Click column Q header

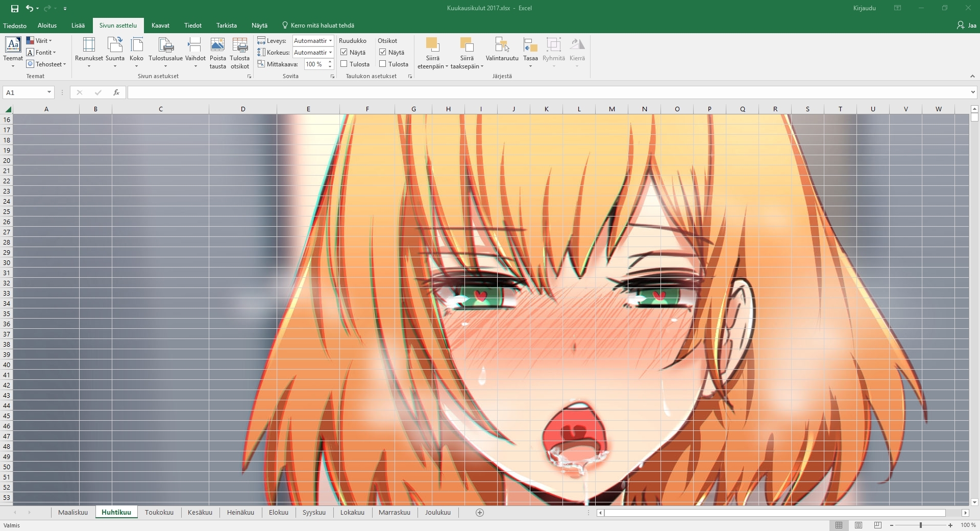pyautogui.click(x=743, y=109)
